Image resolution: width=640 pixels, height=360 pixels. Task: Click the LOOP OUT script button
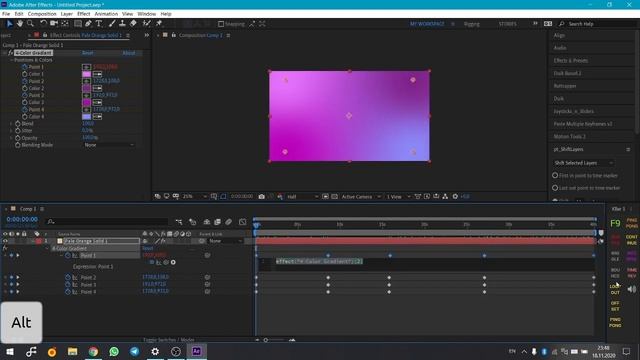[615, 289]
